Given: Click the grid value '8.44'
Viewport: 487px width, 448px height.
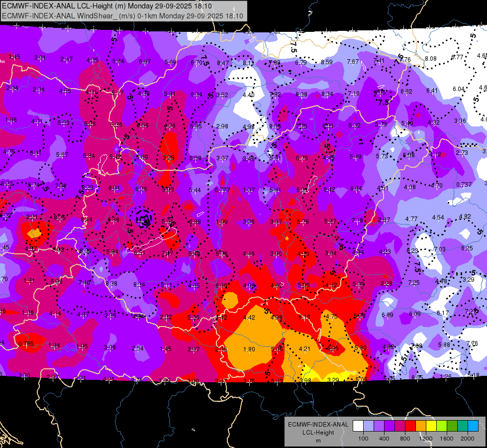Looking at the screenshot, I should (x=86, y=219).
